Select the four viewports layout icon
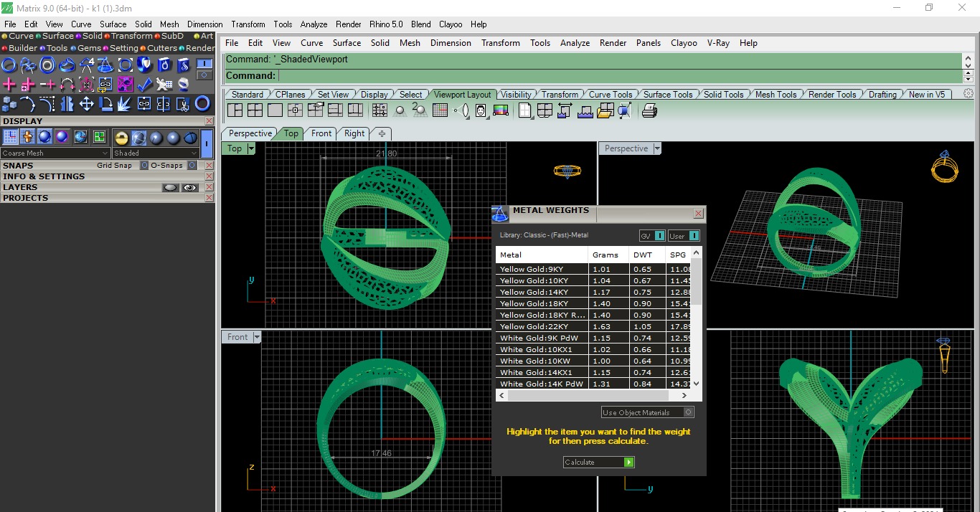This screenshot has width=980, height=512. tap(255, 110)
